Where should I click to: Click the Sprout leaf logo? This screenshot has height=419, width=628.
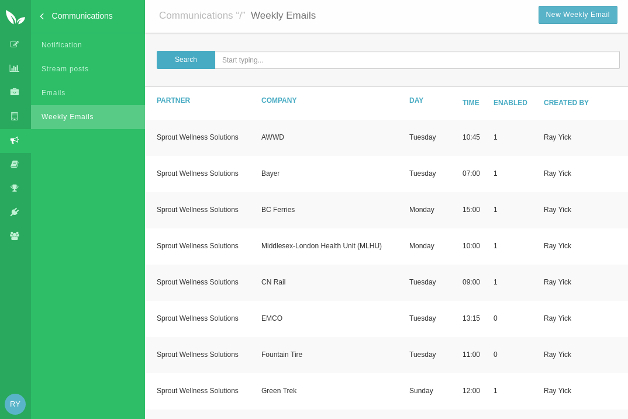click(15, 16)
